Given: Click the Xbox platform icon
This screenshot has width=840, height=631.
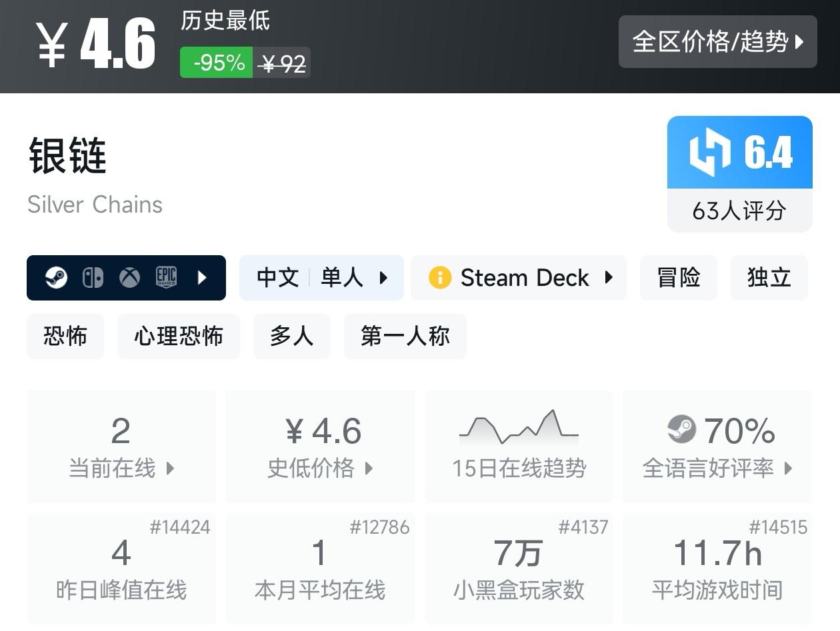Looking at the screenshot, I should pos(129,277).
